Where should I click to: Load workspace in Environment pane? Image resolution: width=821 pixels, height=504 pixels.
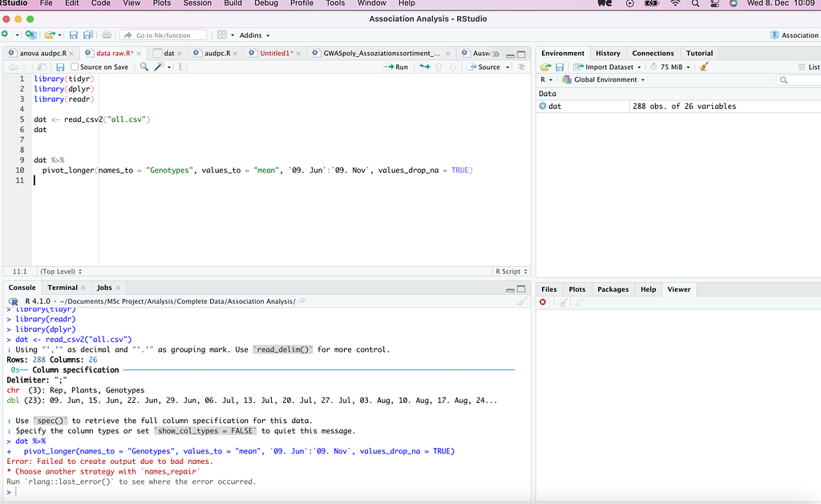[545, 67]
